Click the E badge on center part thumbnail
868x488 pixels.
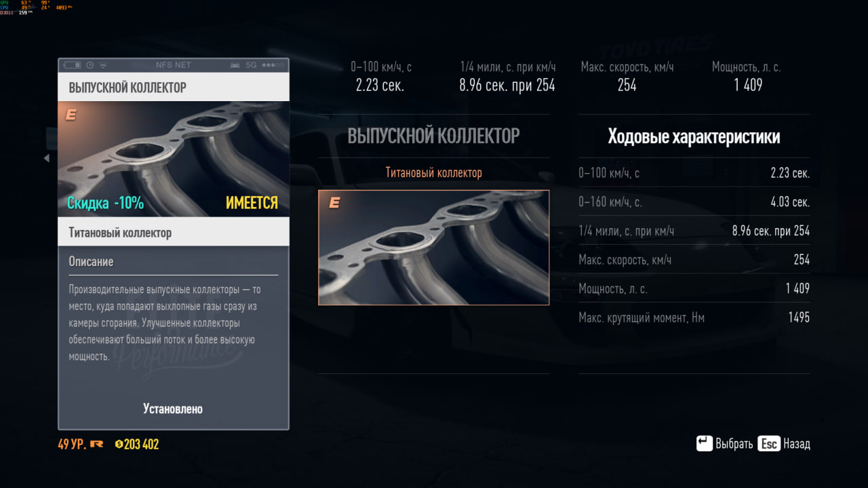click(x=334, y=202)
